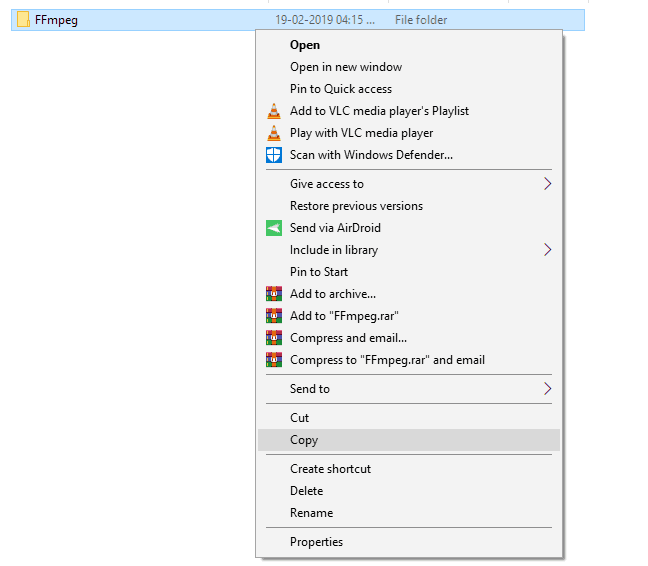The image size is (648, 566).
Task: Choose Compress to "FFmpeg.rar" and email
Action: (409, 360)
